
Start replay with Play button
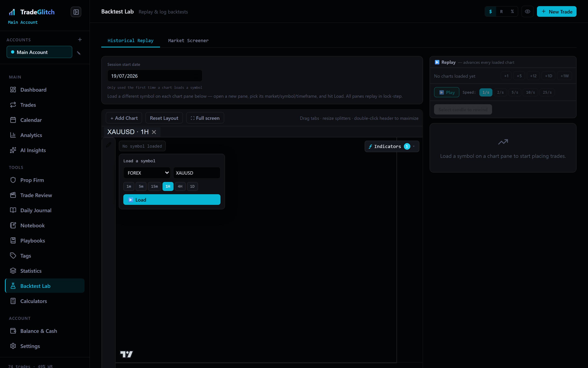[x=447, y=92]
